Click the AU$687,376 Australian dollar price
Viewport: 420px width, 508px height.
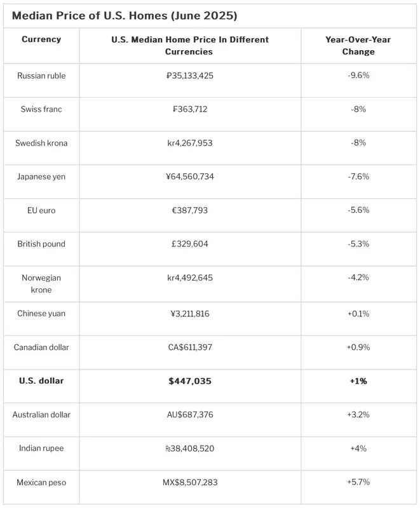(190, 415)
